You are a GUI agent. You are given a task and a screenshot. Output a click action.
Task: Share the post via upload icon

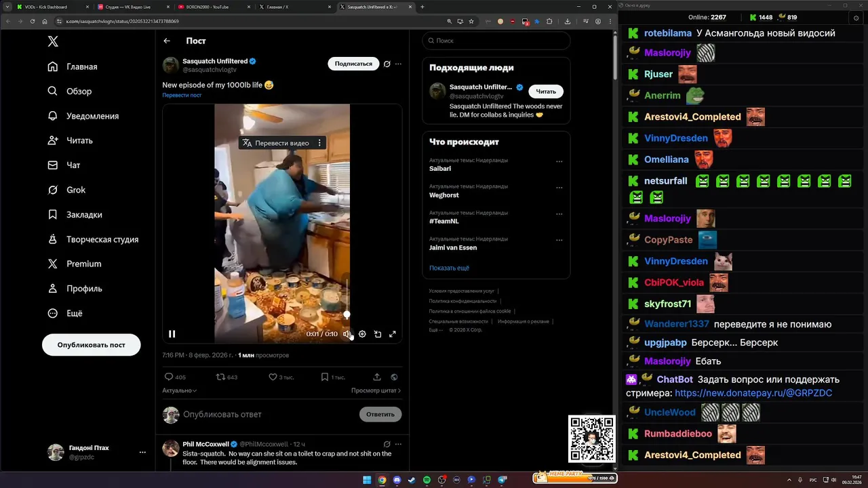click(x=377, y=377)
